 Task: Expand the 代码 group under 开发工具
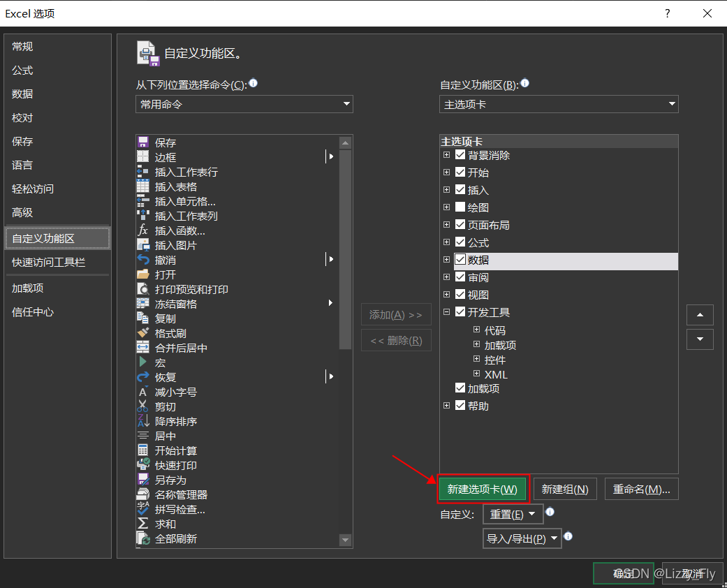(x=476, y=330)
